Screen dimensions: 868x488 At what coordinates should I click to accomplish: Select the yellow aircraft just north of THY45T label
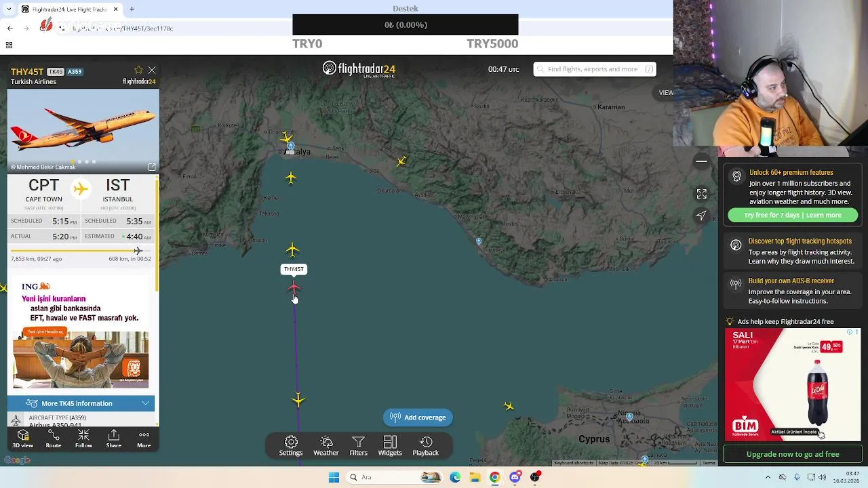tap(292, 250)
